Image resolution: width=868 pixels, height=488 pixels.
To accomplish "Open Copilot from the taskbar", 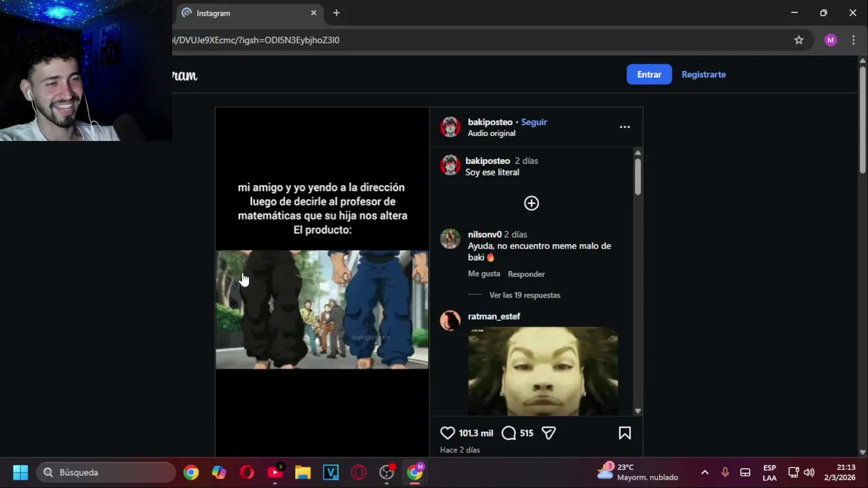I will coord(219,472).
